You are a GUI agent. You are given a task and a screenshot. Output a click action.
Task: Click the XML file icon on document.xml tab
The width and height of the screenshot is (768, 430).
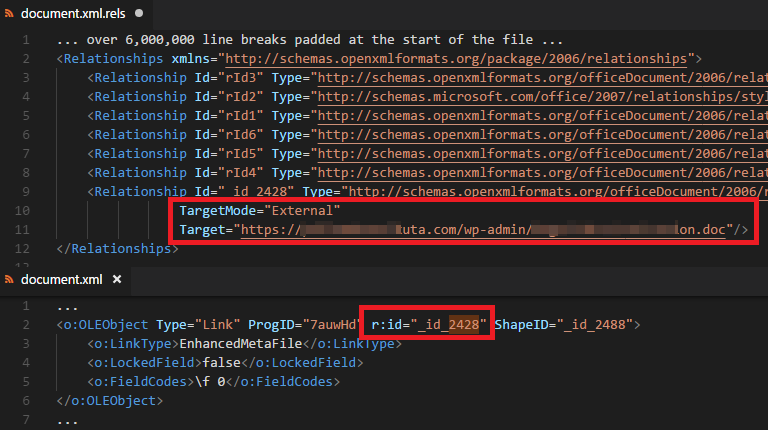(11, 279)
